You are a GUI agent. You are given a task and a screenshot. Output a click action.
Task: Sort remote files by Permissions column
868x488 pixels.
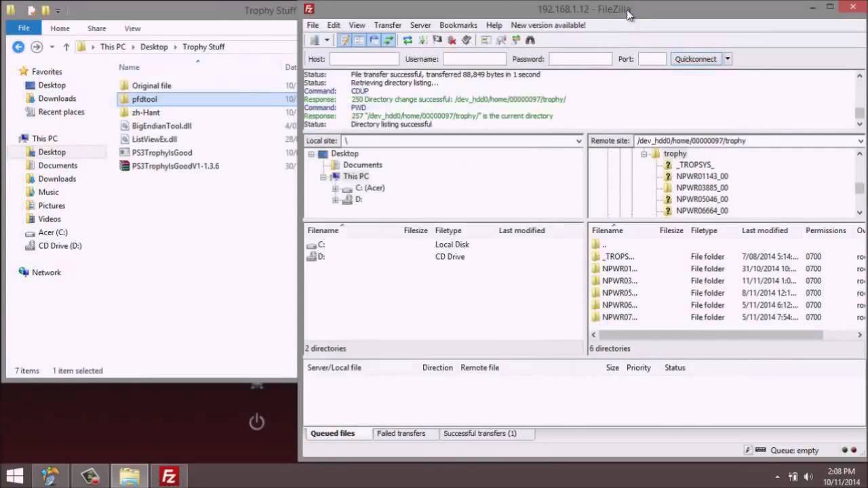tap(826, 230)
